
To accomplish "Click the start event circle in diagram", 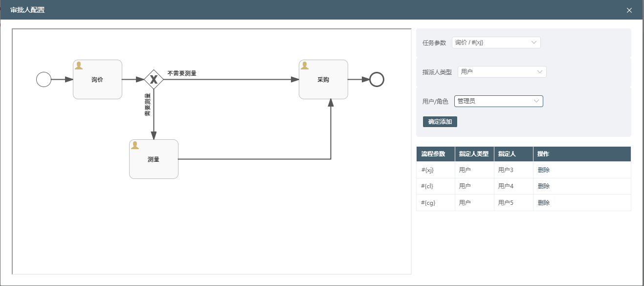I will [44, 79].
